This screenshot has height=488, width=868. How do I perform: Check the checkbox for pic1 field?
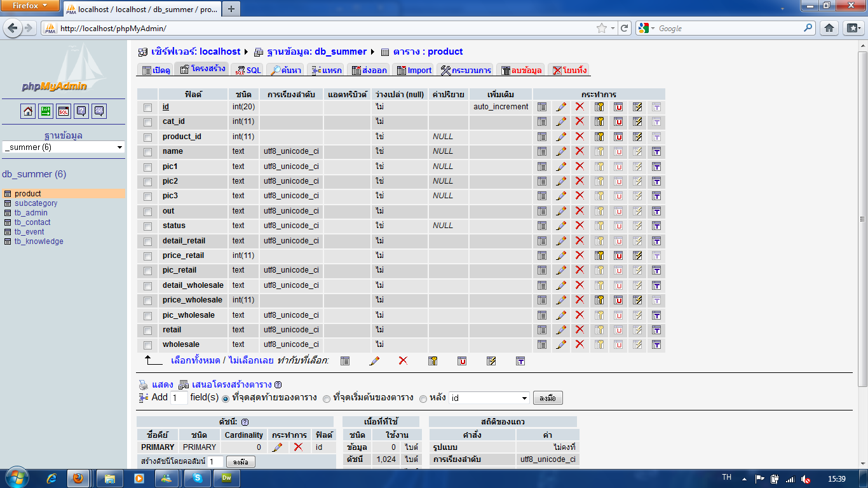(148, 167)
